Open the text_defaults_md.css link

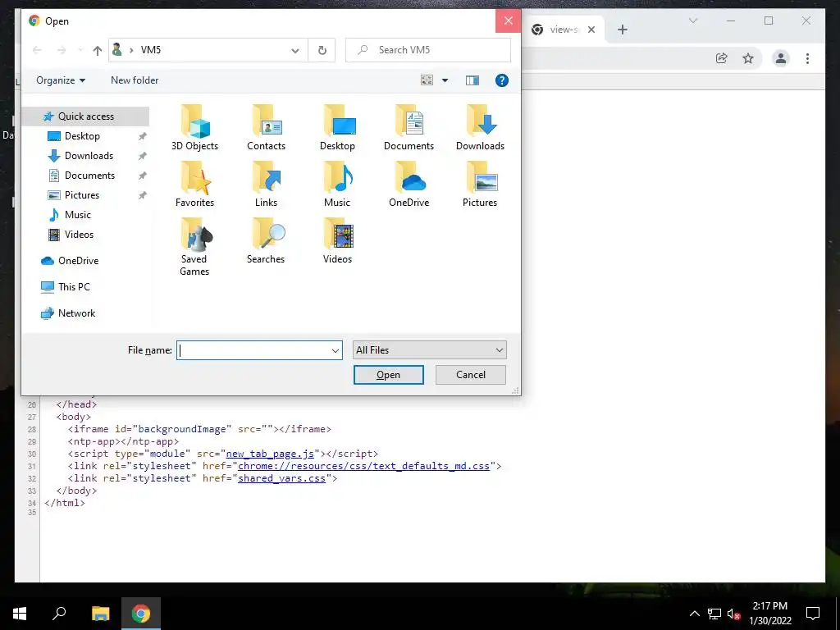click(x=363, y=466)
